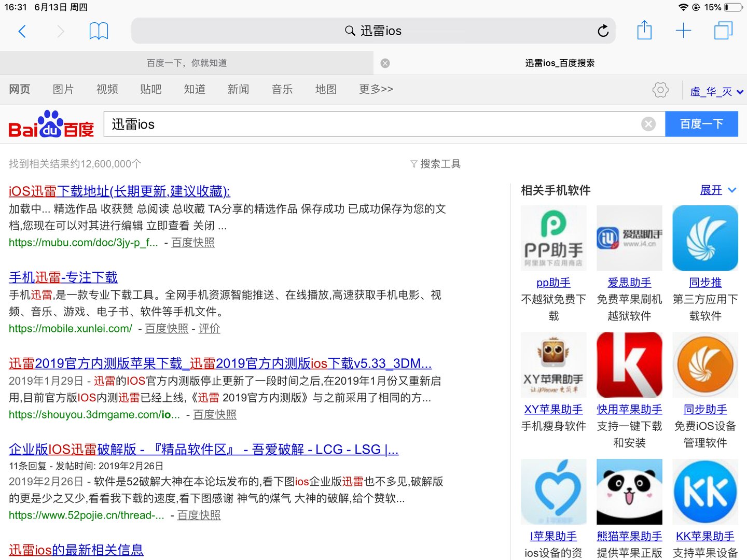This screenshot has height=560, width=747.
Task: Switch to the 图片 search category
Action: point(63,89)
